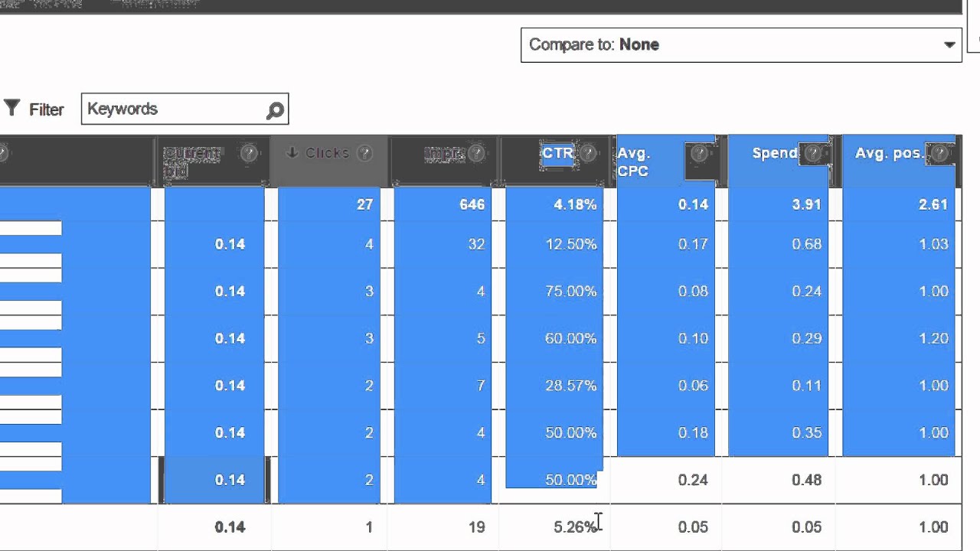Open help icon beside Clicks header
980x551 pixels.
pos(365,153)
